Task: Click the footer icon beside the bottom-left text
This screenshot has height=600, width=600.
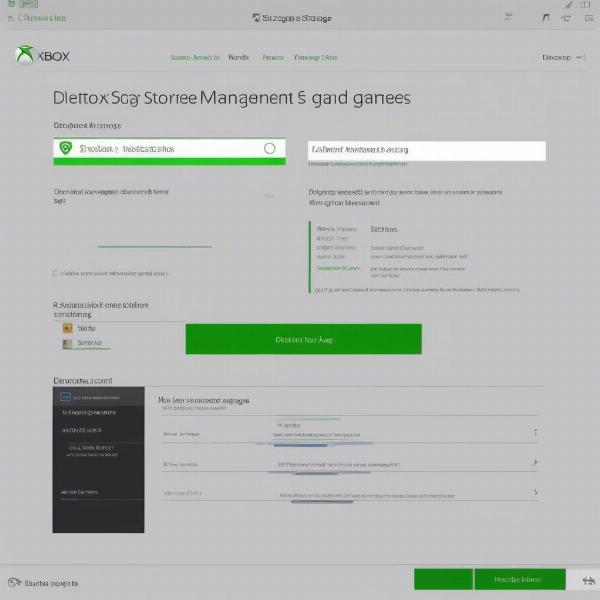Action: point(15,582)
